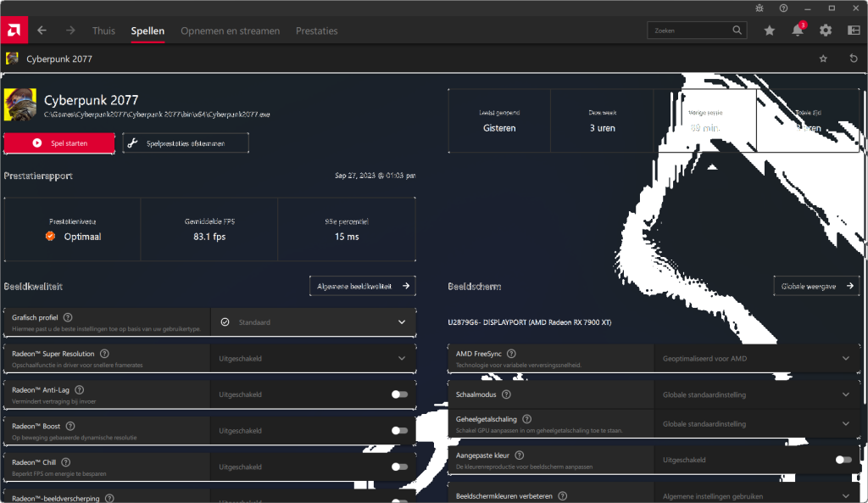
Task: Show help for Radeon-beeldverscherping
Action: [109, 498]
